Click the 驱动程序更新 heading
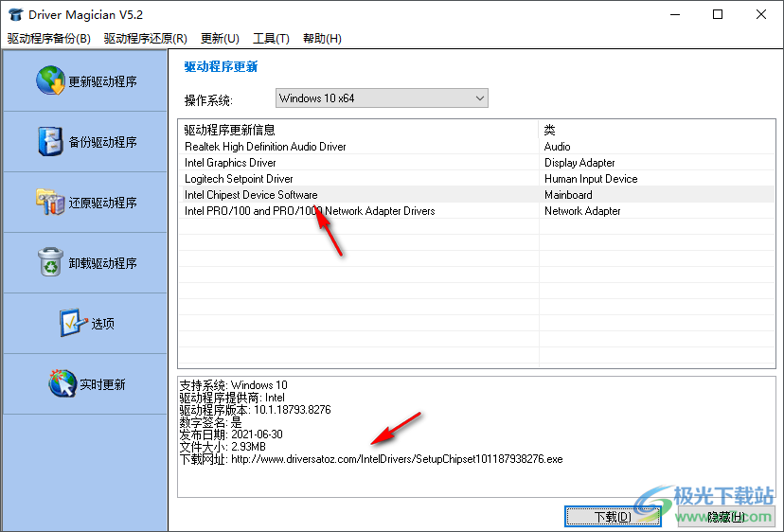This screenshot has height=532, width=784. point(221,66)
